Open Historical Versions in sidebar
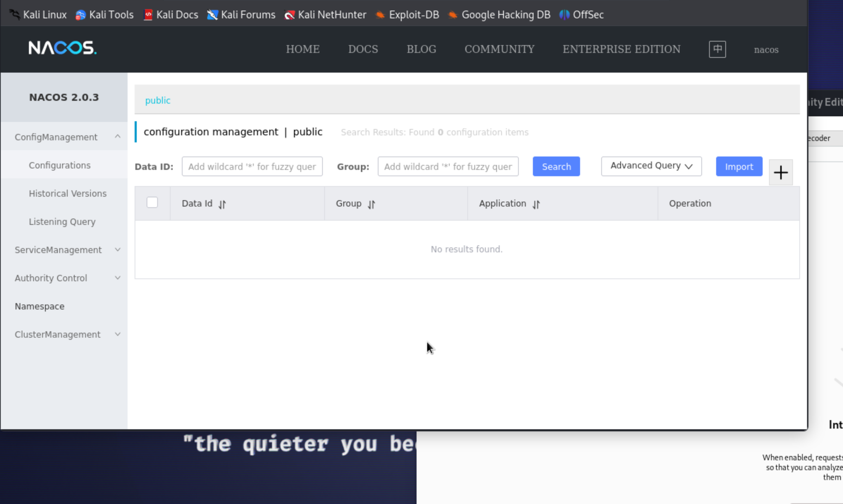Screen dimensions: 843x504 (x=67, y=193)
